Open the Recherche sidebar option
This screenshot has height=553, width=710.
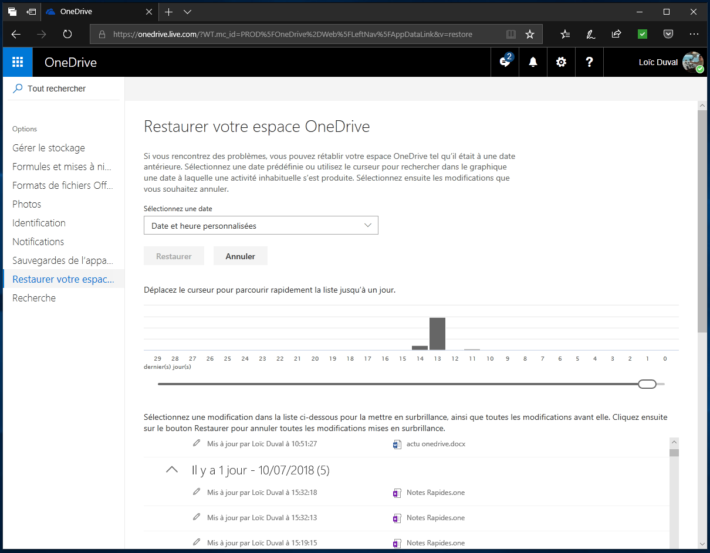click(x=34, y=298)
